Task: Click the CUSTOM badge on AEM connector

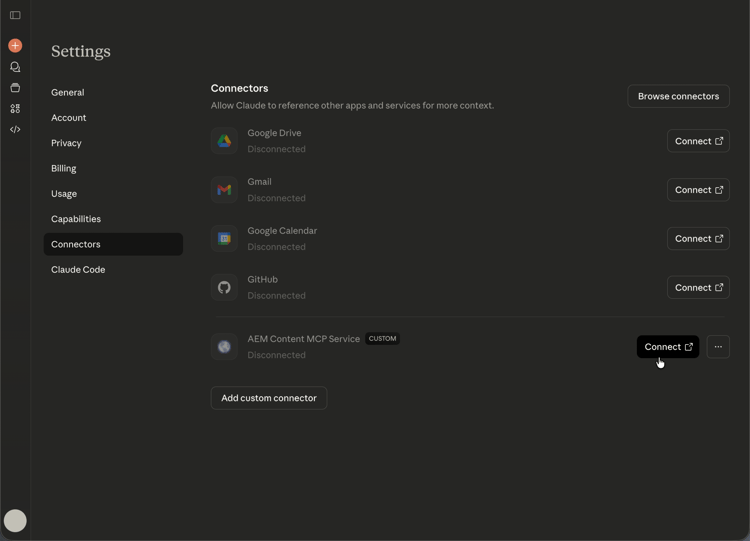Action: (382, 339)
